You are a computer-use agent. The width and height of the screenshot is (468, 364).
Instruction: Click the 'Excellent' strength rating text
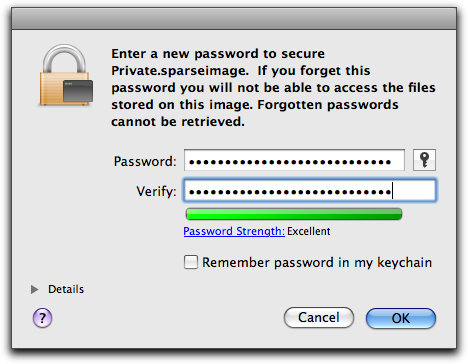pyautogui.click(x=309, y=231)
